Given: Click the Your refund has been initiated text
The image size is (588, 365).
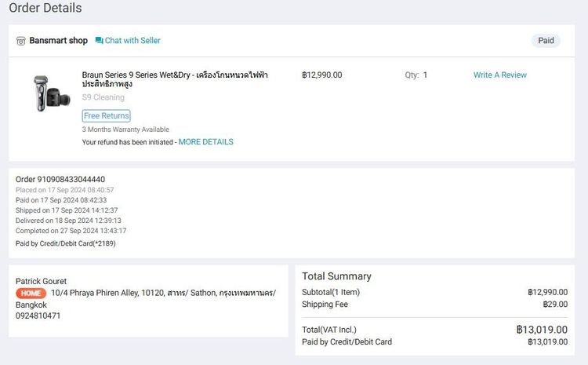Looking at the screenshot, I should pyautogui.click(x=128, y=142).
